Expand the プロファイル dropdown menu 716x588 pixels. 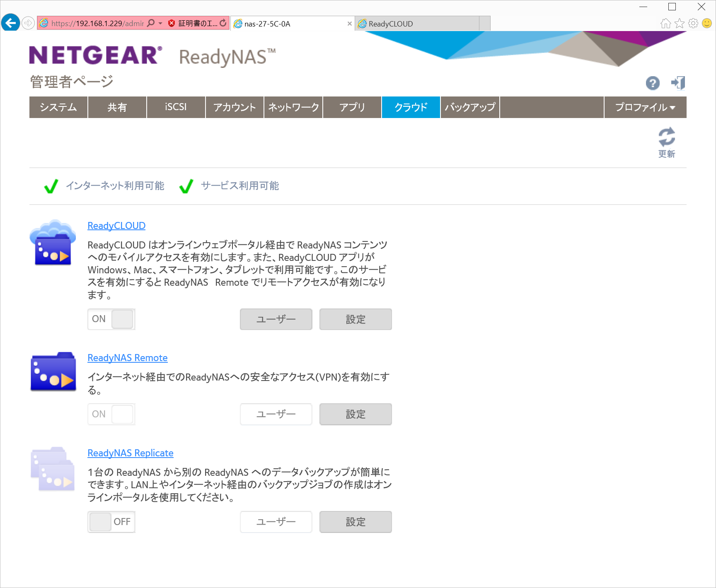(645, 107)
